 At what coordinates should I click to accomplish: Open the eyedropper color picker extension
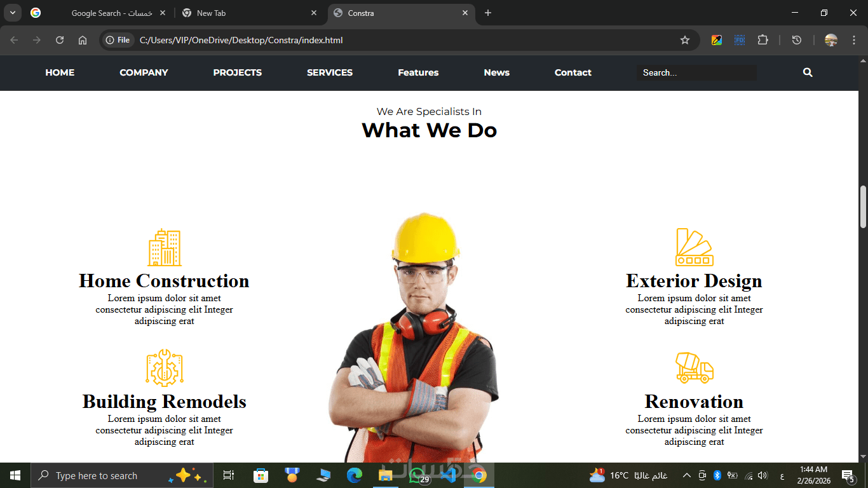tap(716, 40)
